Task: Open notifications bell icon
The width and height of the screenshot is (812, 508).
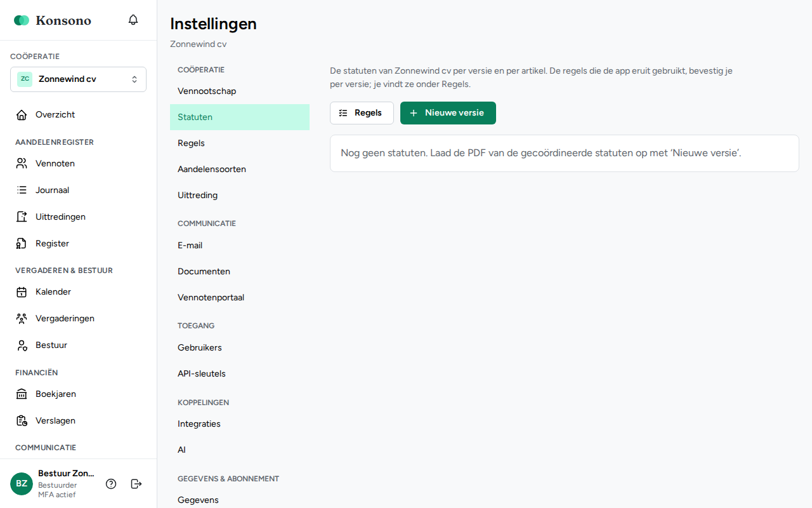Action: pyautogui.click(x=133, y=20)
